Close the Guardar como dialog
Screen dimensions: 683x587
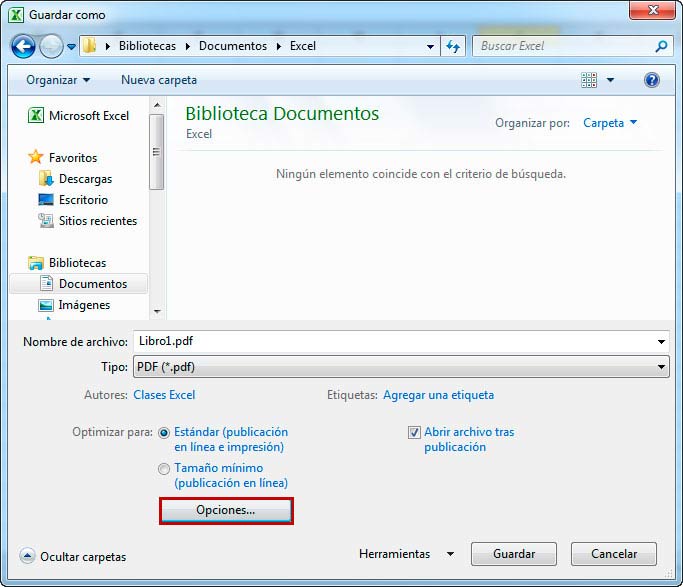pyautogui.click(x=653, y=10)
